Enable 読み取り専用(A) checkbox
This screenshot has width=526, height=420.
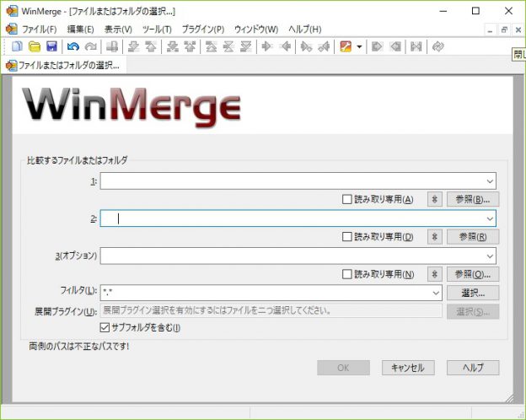tap(346, 199)
